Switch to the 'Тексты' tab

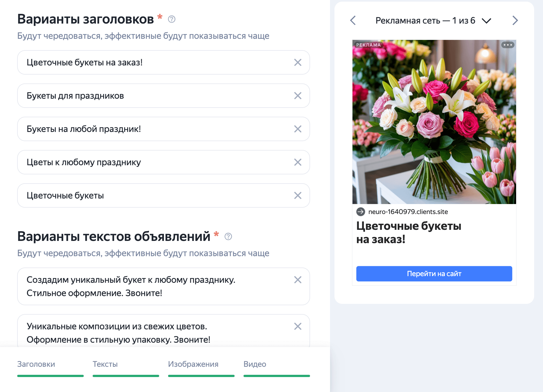pos(126,368)
